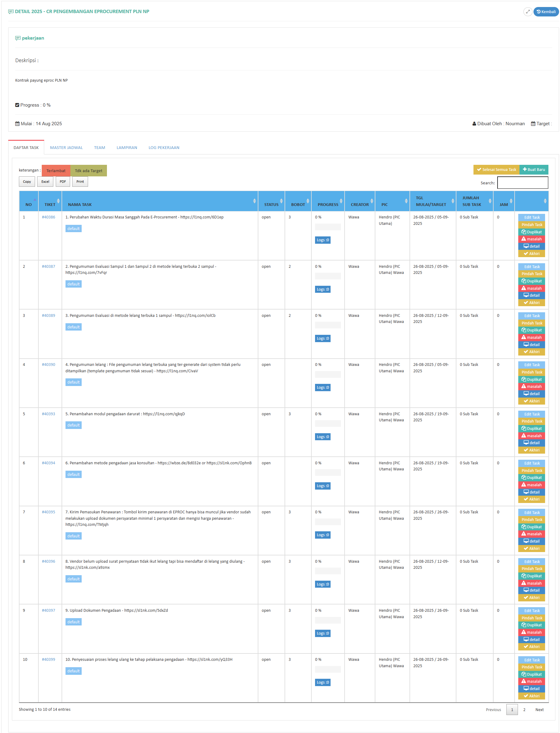The width and height of the screenshot is (560, 733).
Task: Sort the table by the NO column
Action: (29, 201)
